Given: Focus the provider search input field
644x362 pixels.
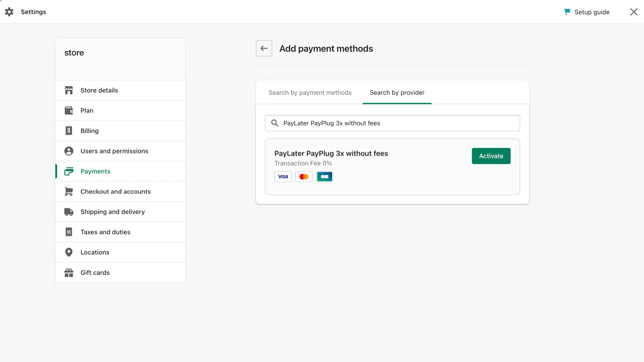Looking at the screenshot, I should 398,123.
